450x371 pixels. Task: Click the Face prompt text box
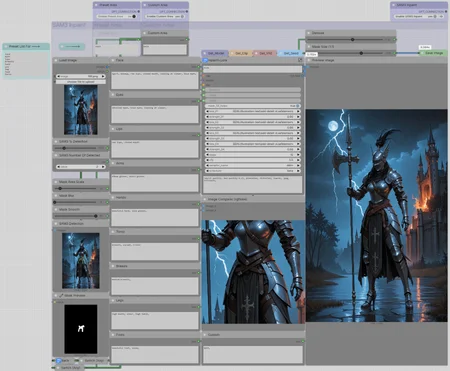[155, 80]
